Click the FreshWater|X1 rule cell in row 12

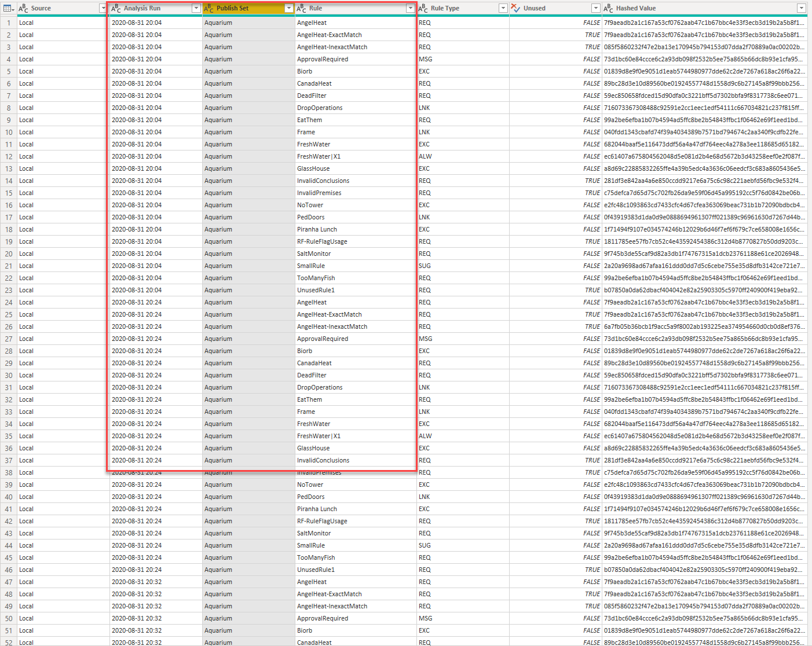pos(356,156)
